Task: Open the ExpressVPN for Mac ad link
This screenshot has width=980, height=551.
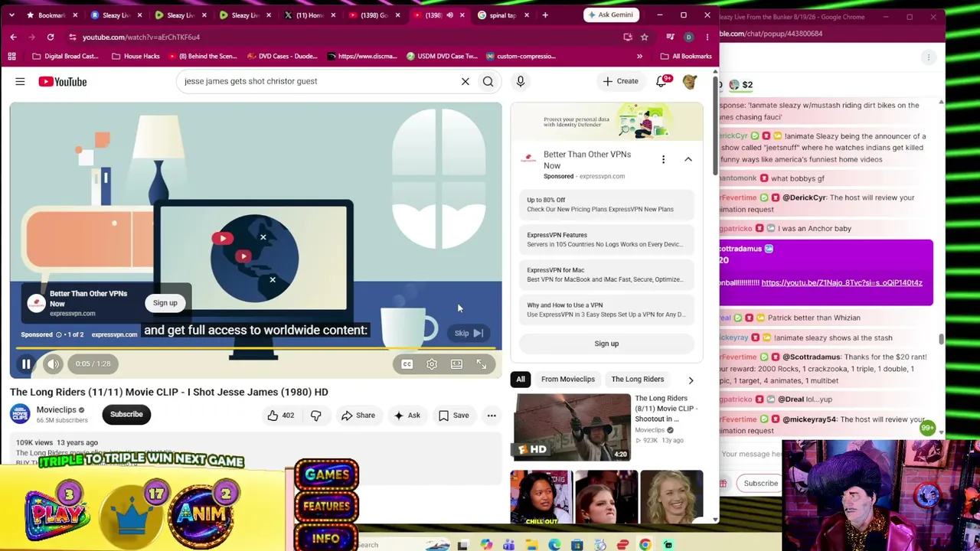Action: pyautogui.click(x=606, y=275)
